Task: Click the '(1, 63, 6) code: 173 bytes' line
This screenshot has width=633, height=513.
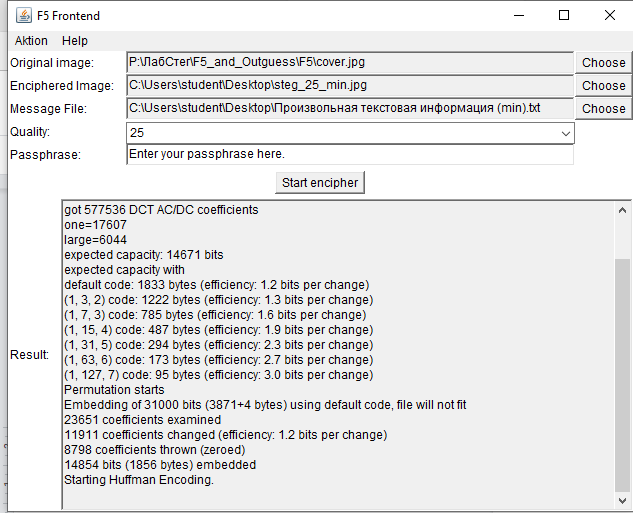Action: tap(219, 360)
